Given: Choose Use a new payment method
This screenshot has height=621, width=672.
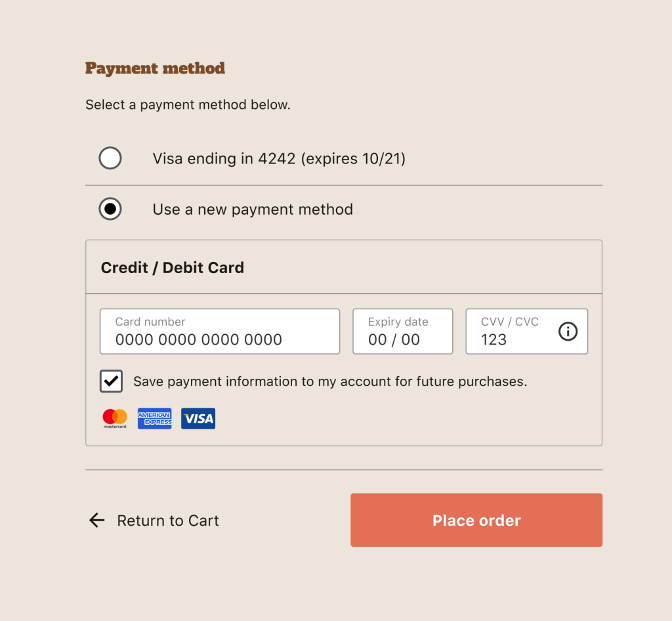Looking at the screenshot, I should point(252,209).
